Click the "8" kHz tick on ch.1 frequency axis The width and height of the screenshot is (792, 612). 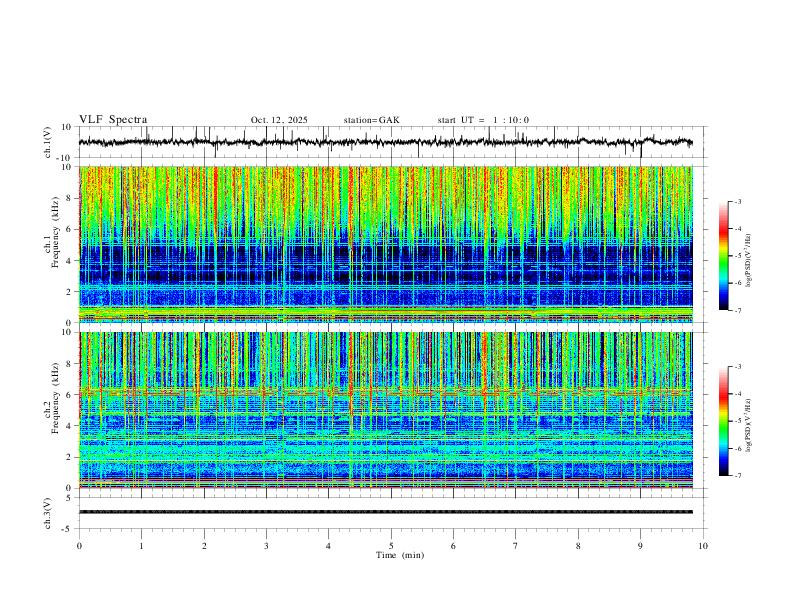coord(70,198)
